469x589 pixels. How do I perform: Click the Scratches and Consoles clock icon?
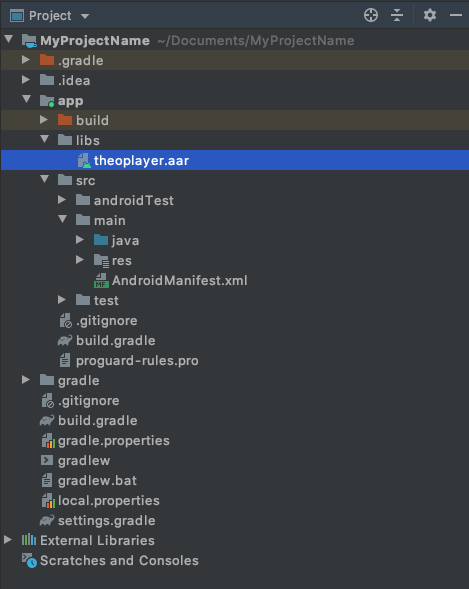click(x=29, y=560)
